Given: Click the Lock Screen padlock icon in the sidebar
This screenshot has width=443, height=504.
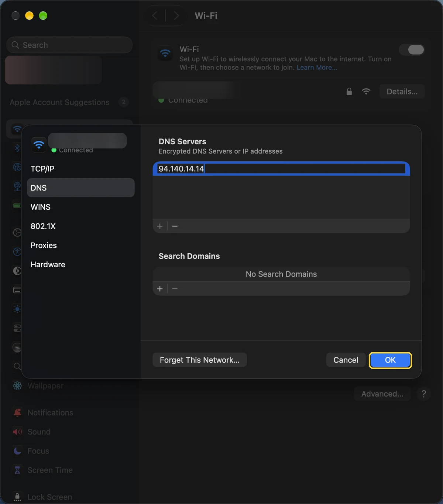Looking at the screenshot, I should (17, 497).
